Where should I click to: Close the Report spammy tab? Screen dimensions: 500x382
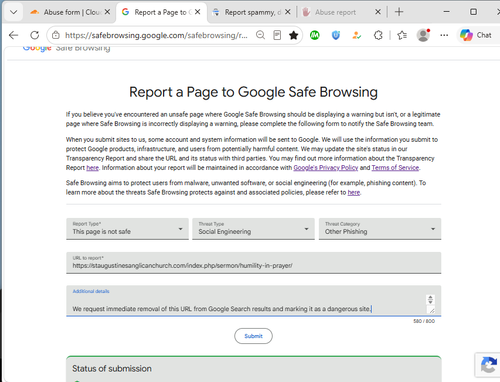point(288,12)
